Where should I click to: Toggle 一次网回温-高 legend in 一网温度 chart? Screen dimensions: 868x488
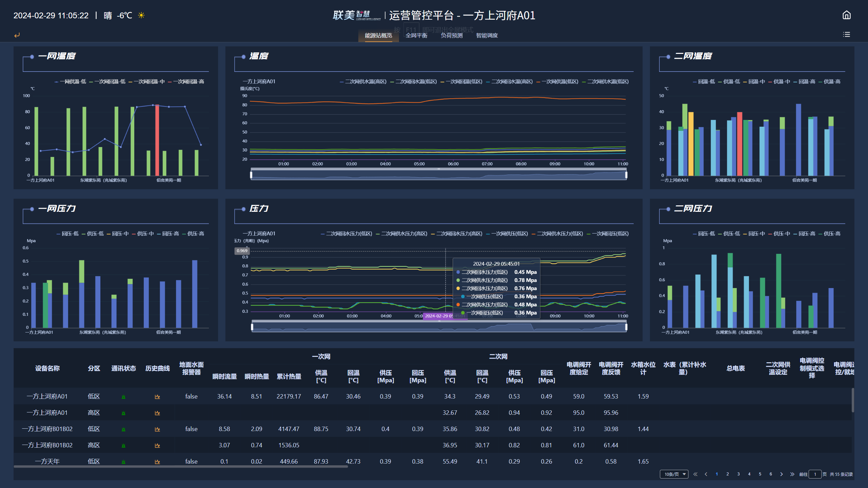click(186, 82)
